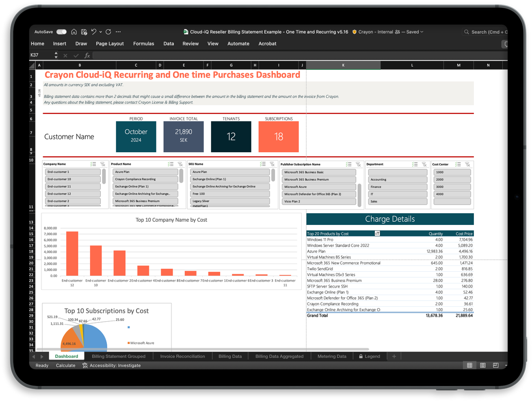Screen dimensions: 532x402
Task: Click the End-customer 12 bar in chart
Action: click(72, 253)
